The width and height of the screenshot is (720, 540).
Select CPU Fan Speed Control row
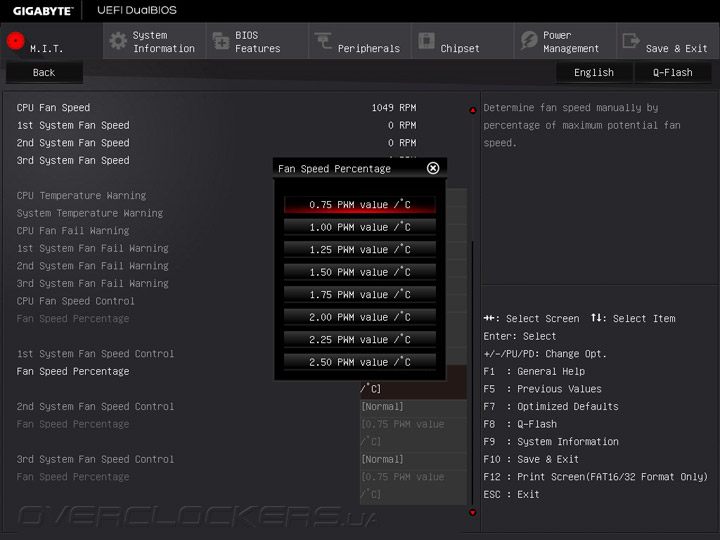[x=75, y=301]
